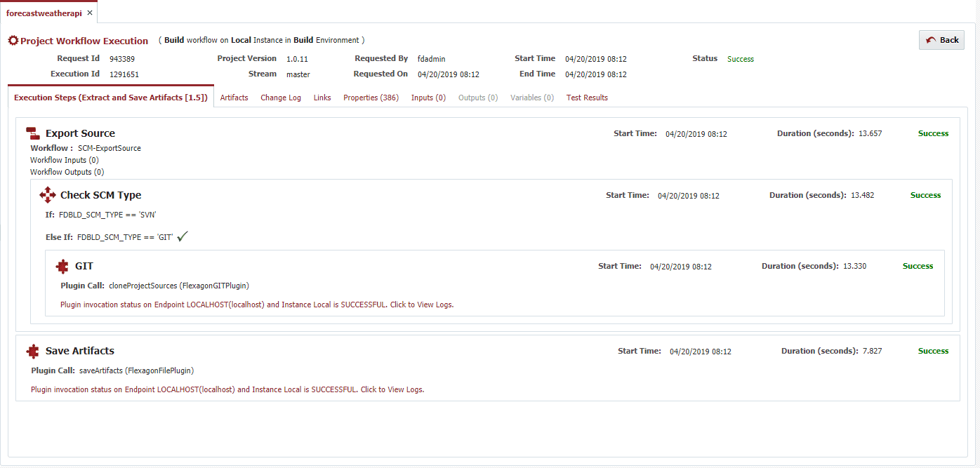Screen dimensions: 980x468
Task: Click the green checkmark next to GIT condition
Action: (183, 237)
